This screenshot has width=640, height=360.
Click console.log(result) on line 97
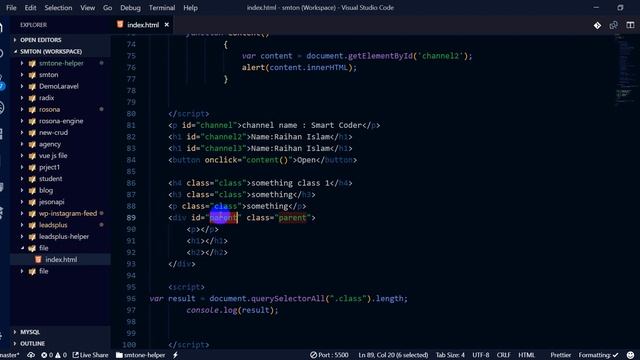click(x=232, y=310)
